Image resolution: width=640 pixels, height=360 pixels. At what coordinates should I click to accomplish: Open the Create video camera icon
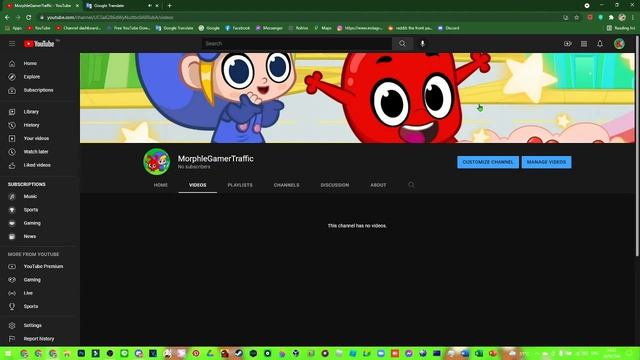point(568,44)
